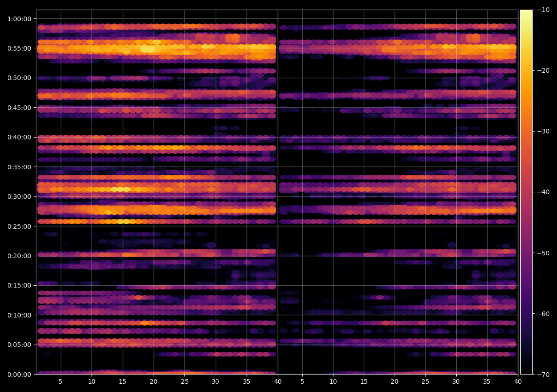557x392 pixels.
Task: Click the 0:55:00 time axis label
Action: [x=19, y=48]
